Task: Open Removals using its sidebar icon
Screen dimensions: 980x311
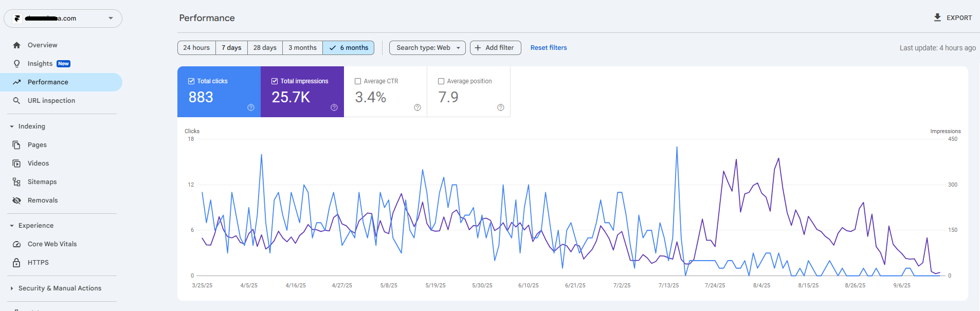Action: tap(17, 200)
